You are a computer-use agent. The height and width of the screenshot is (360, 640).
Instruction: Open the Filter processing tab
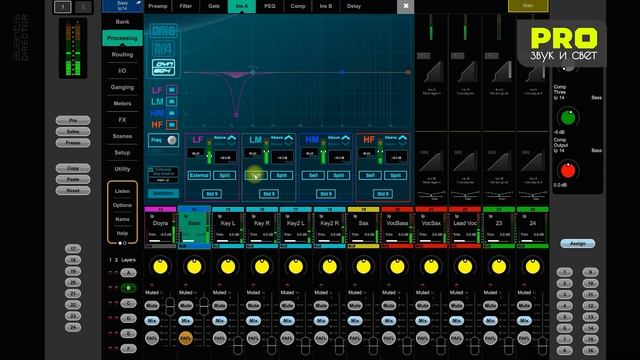(186, 6)
